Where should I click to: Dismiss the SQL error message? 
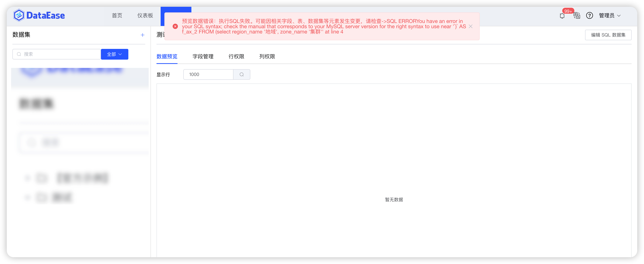[x=471, y=26]
